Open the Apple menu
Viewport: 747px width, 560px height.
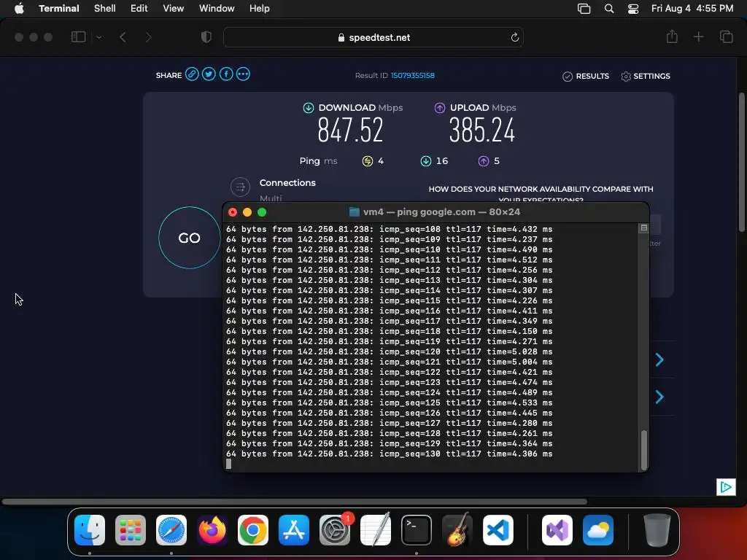pos(19,8)
